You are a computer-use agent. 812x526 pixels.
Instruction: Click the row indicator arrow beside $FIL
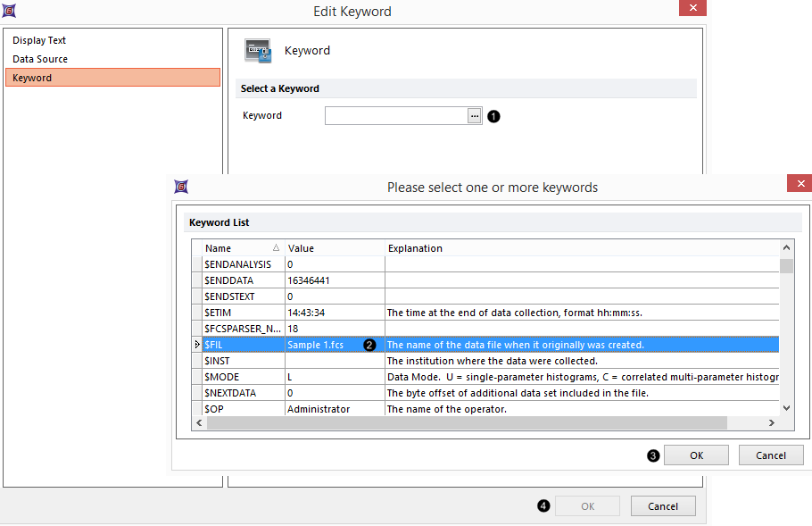196,345
